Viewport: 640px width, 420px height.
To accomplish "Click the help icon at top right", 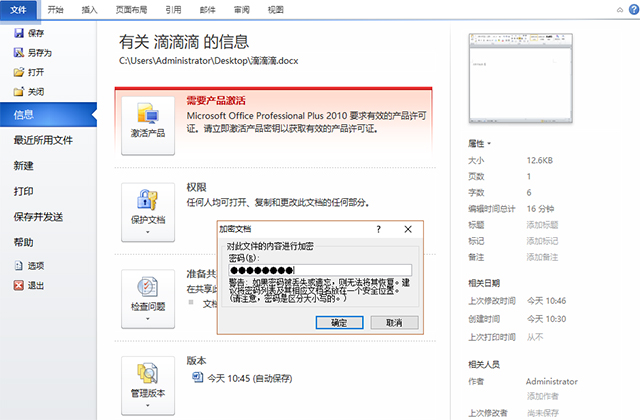I will point(634,9).
